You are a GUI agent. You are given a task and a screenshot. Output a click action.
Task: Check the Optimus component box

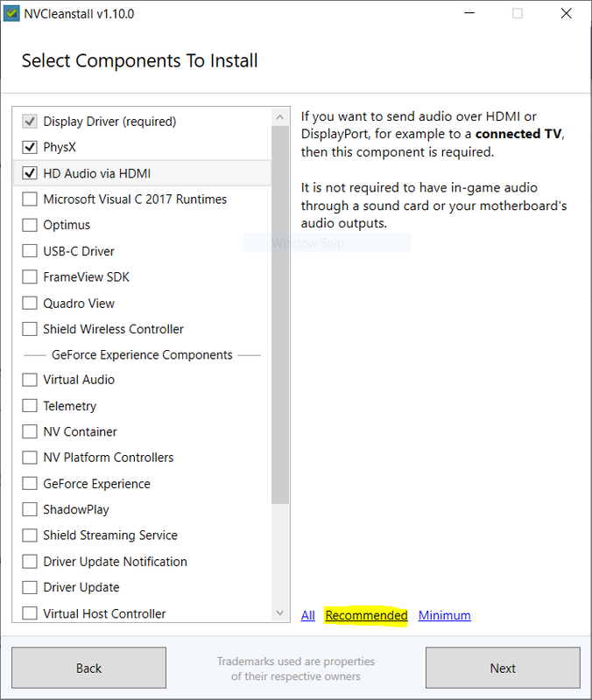(30, 225)
